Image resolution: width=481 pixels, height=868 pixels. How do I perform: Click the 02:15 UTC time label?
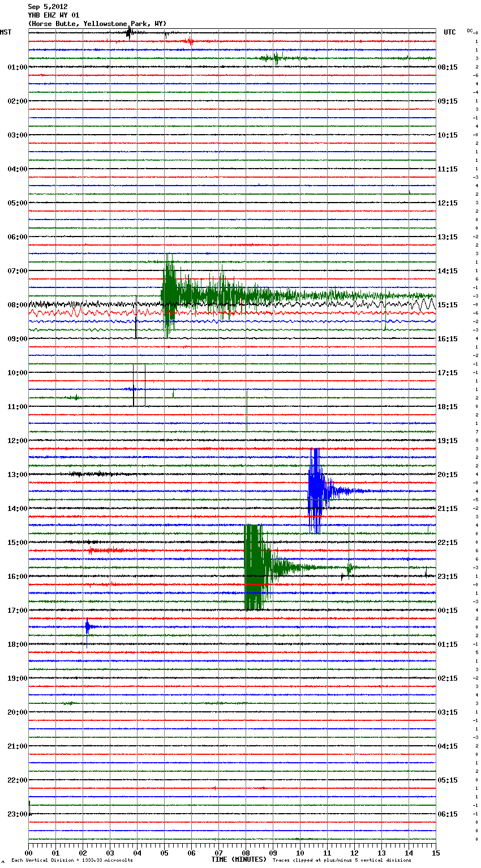click(x=448, y=678)
